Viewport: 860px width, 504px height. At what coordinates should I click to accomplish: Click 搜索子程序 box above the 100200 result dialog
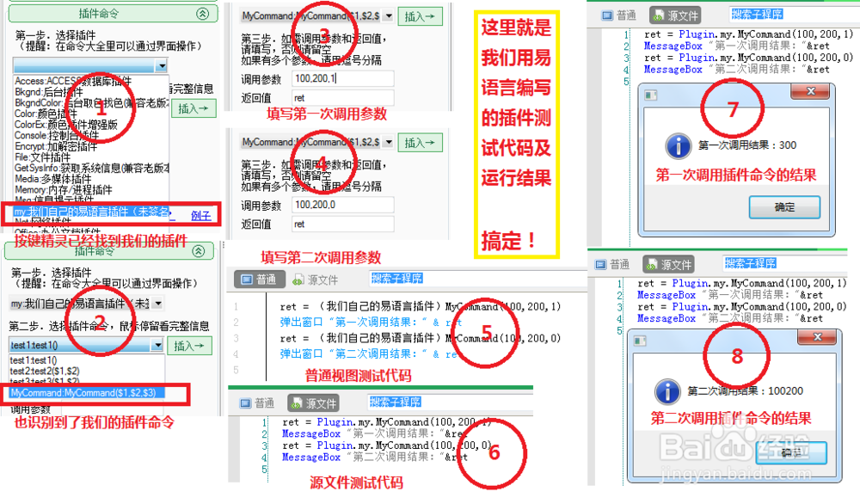point(750,262)
